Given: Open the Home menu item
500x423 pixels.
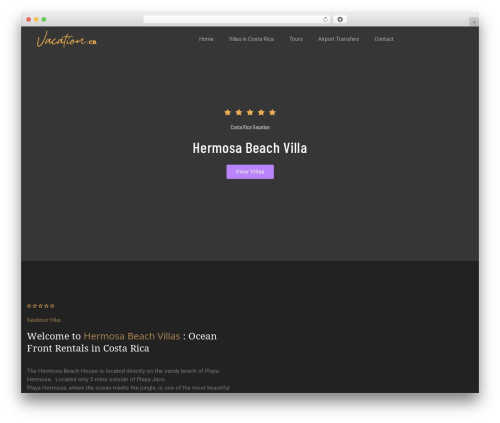Looking at the screenshot, I should coord(206,39).
